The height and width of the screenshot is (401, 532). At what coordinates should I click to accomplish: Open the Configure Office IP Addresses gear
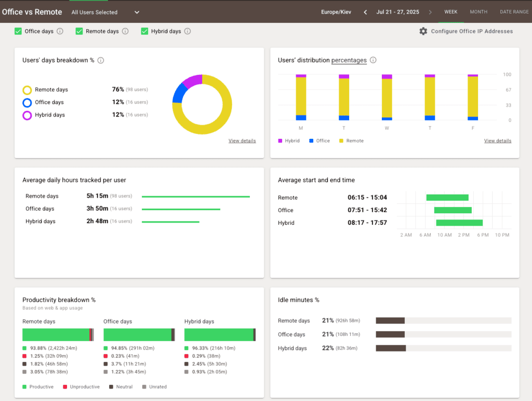tap(423, 31)
